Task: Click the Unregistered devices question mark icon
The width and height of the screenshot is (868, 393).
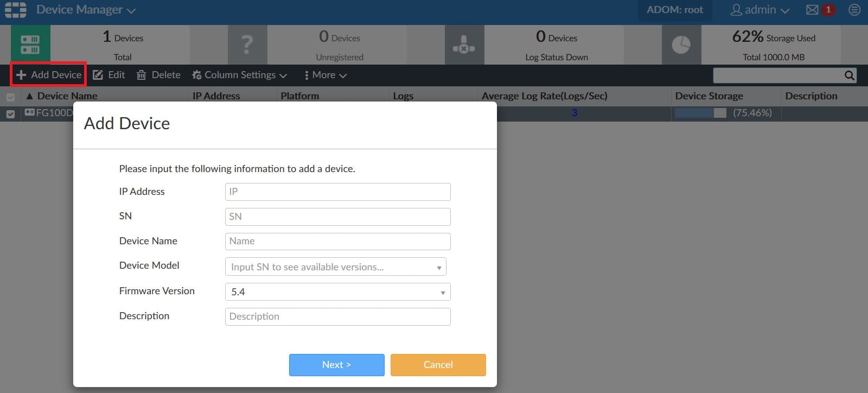Action: [247, 45]
